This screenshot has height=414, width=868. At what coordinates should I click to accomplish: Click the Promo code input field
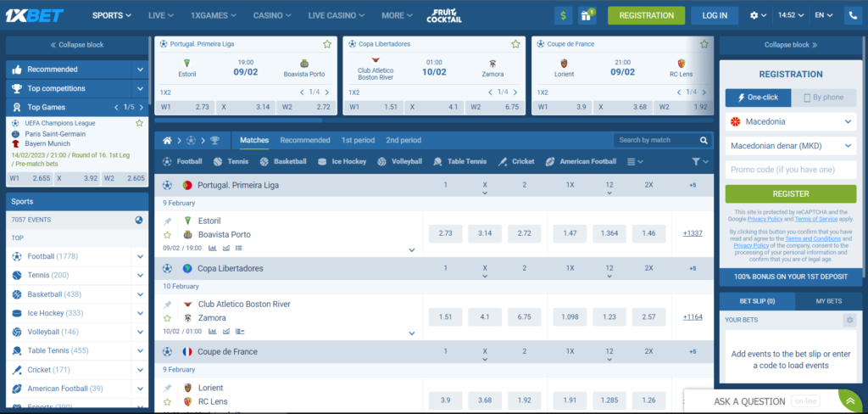(x=791, y=171)
